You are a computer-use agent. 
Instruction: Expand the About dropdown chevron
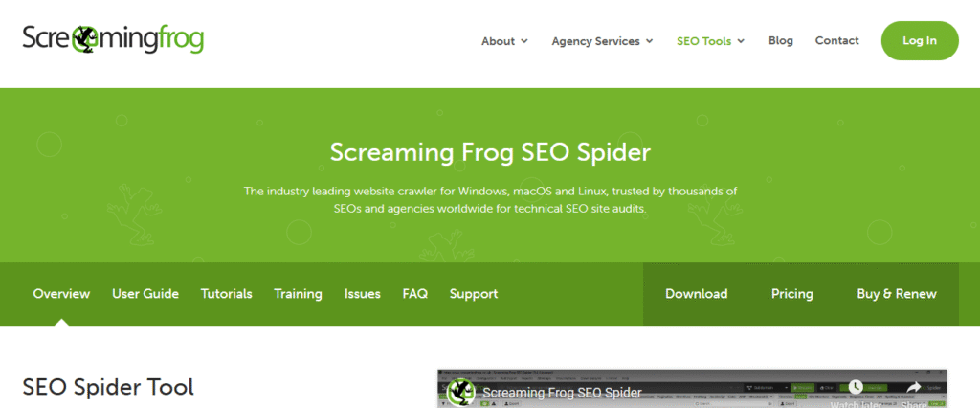(524, 41)
